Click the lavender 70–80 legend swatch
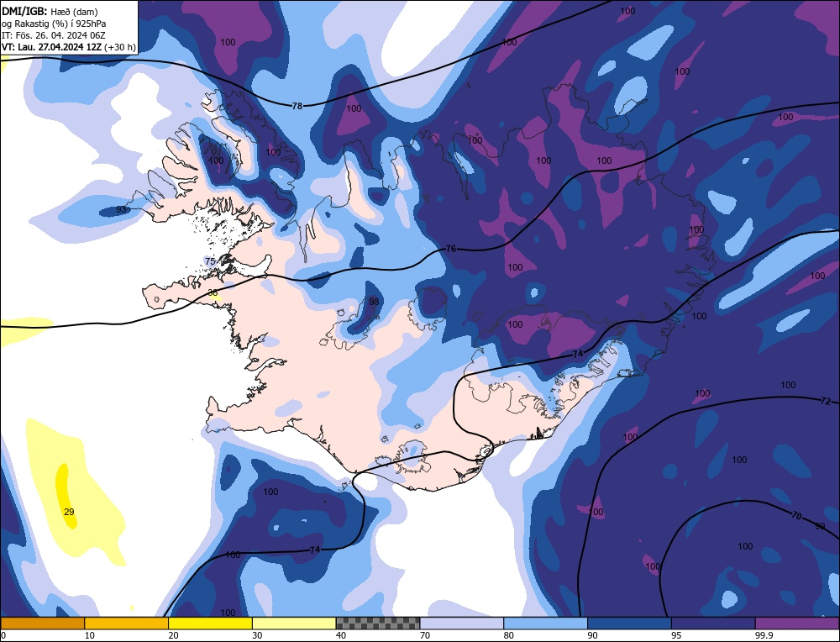 point(462,624)
